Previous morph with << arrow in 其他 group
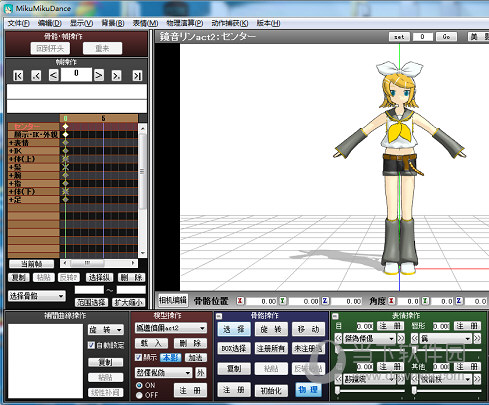Screen dimensions: 489x405 (x=414, y=379)
